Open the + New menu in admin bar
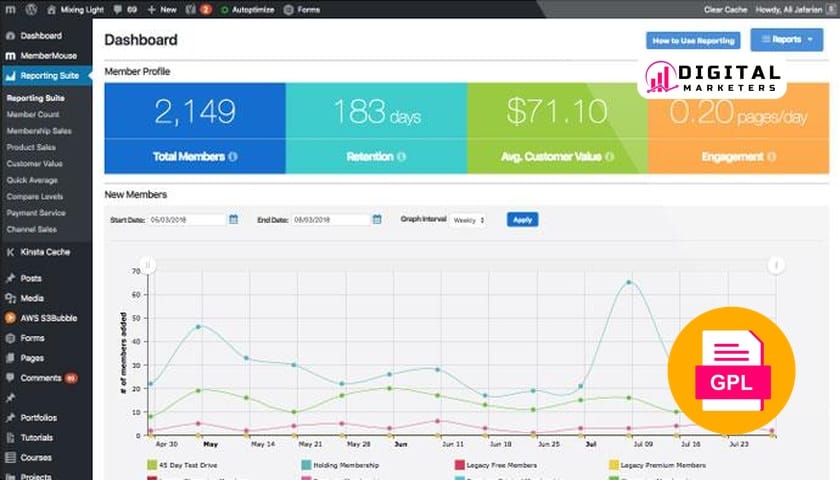This screenshot has width=840, height=480. (x=164, y=9)
